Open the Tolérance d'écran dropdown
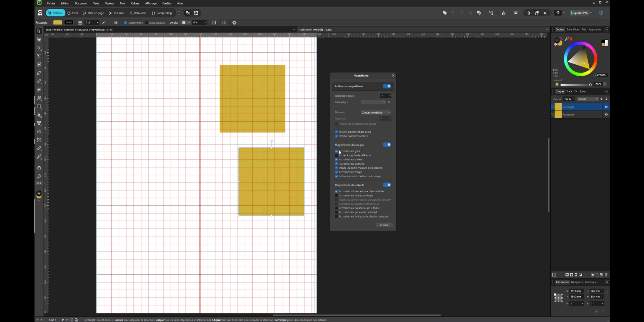The image size is (644, 322). [x=385, y=96]
